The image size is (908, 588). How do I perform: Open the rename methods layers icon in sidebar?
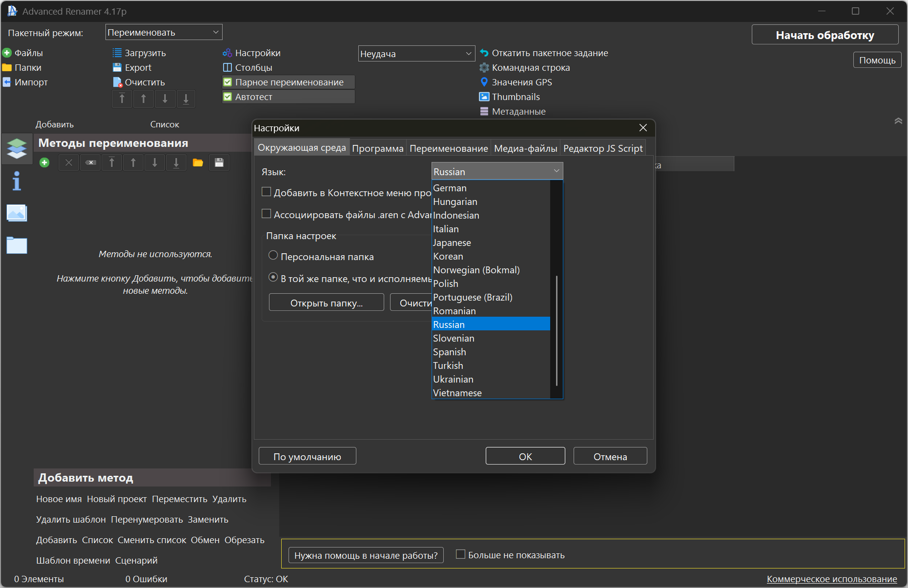click(x=17, y=148)
